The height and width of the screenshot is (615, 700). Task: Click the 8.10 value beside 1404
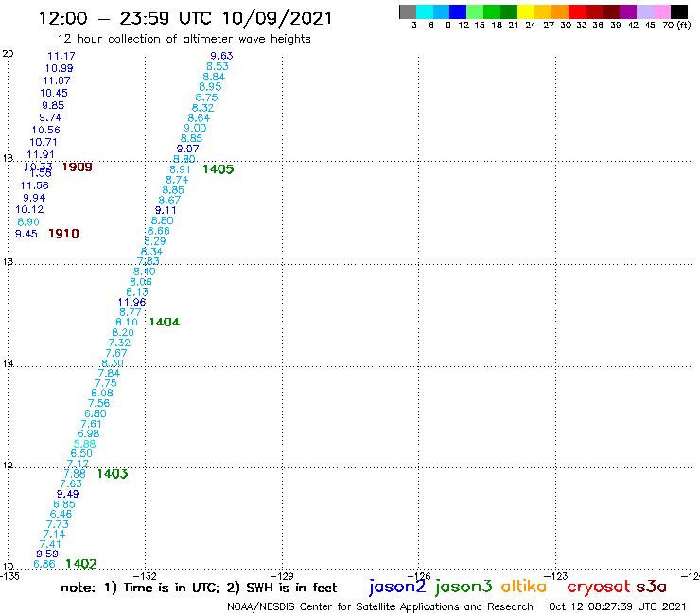(x=127, y=322)
